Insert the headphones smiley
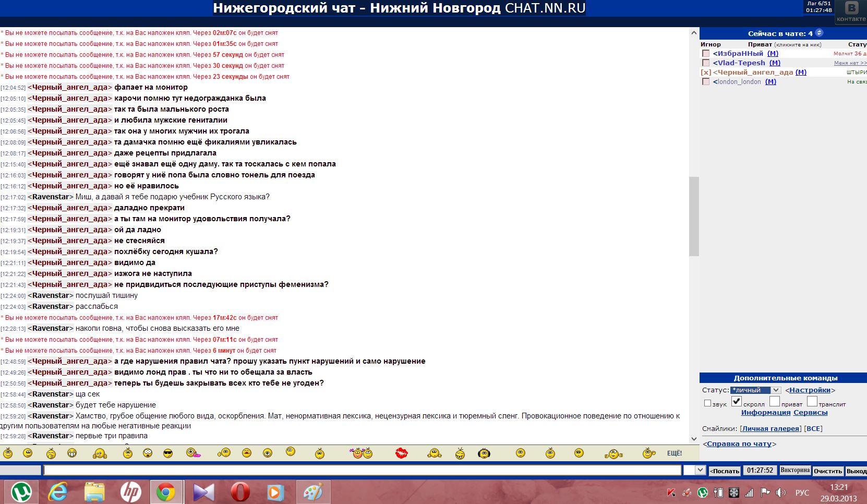The height and width of the screenshot is (504, 867). tap(484, 453)
